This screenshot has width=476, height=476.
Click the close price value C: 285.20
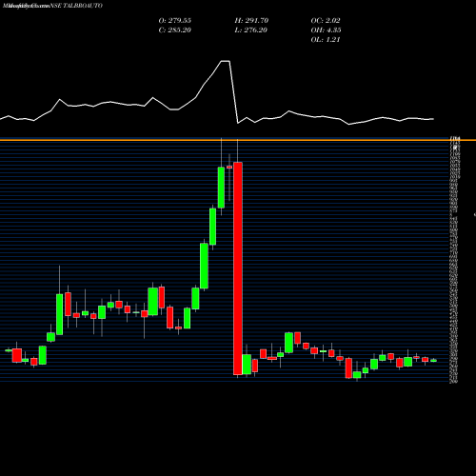coord(175,30)
